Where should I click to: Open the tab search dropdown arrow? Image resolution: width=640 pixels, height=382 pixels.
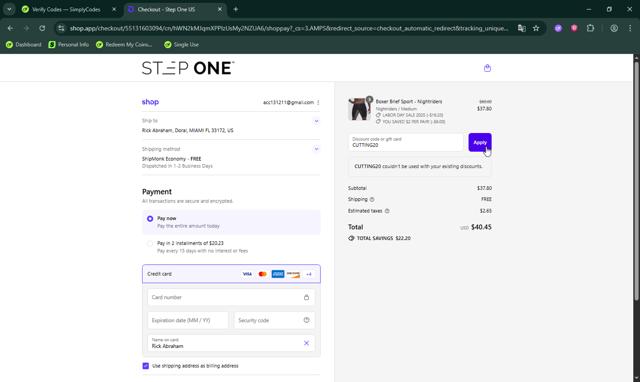(9, 9)
